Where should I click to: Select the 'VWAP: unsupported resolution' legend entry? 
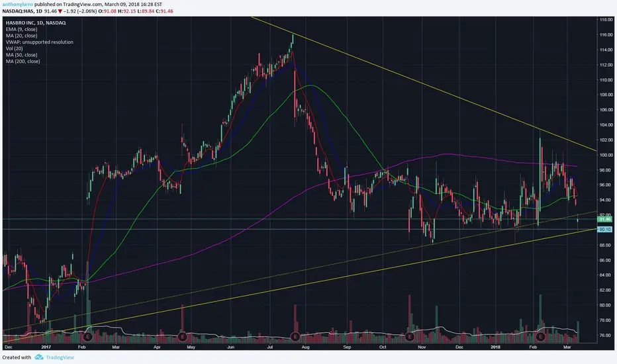click(x=39, y=42)
